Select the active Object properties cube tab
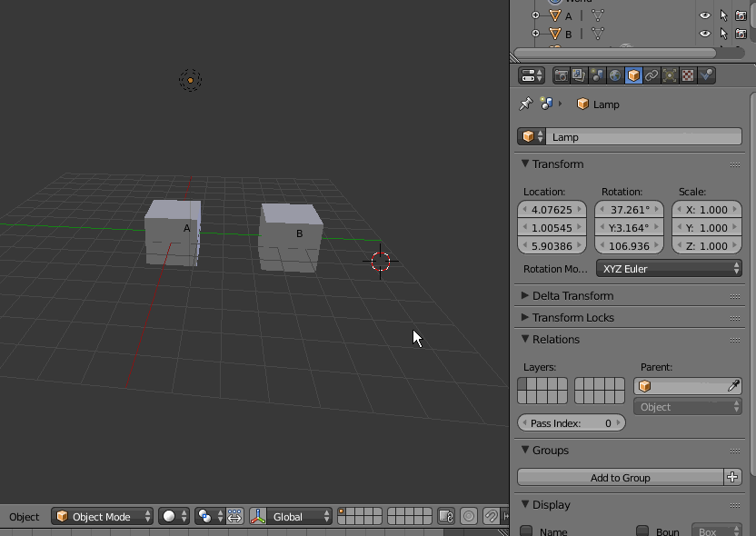756x536 pixels. pyautogui.click(x=633, y=75)
